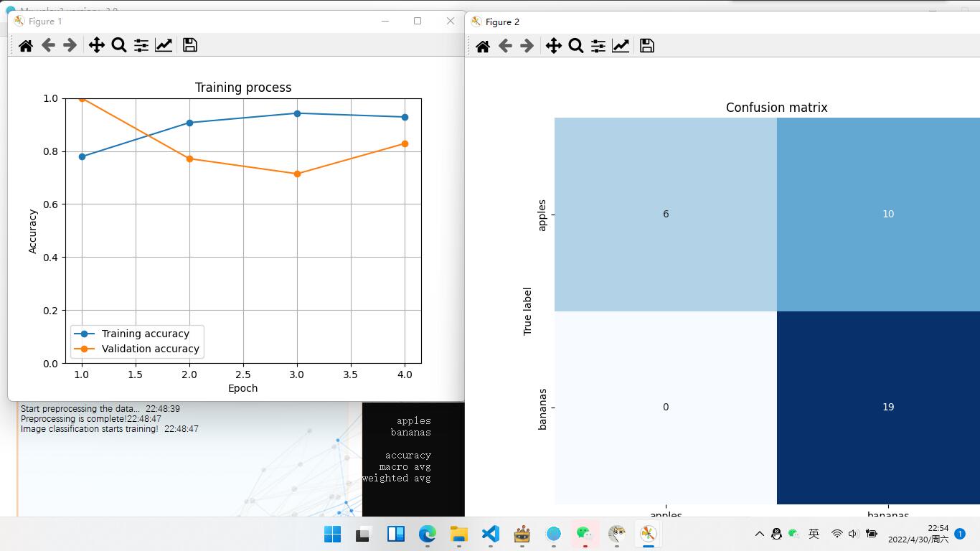Click the matplotlib figure taskbar icon
This screenshot has height=551, width=980.
[648, 534]
